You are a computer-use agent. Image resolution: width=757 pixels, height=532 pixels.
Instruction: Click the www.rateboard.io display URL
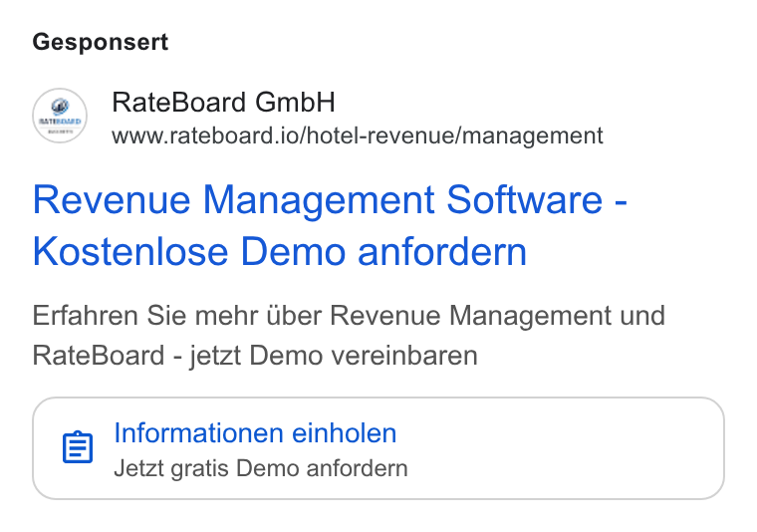pyautogui.click(x=358, y=135)
